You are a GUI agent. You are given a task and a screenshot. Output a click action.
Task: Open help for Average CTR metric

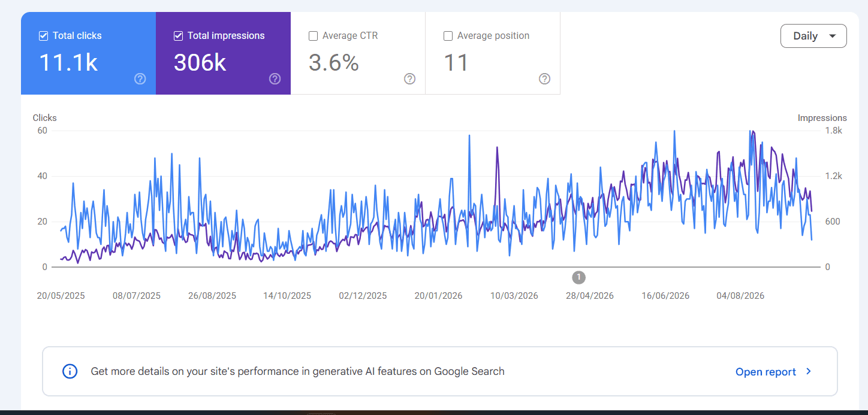pos(410,79)
